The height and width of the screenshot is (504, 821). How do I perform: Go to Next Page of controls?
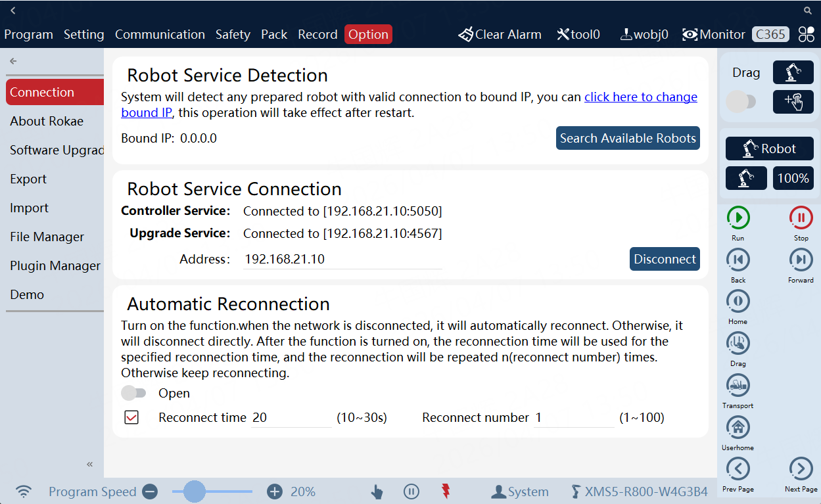coord(801,469)
